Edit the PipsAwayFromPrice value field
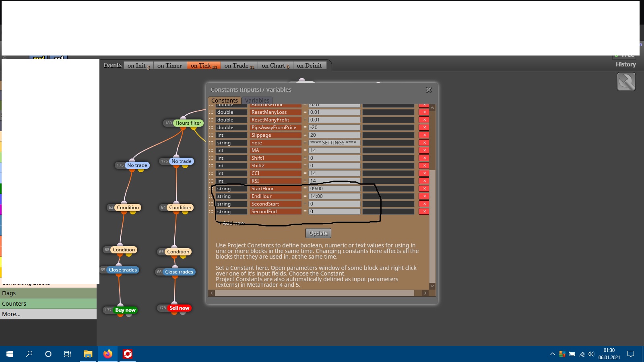Viewport: 644px width, 362px height. (x=334, y=128)
